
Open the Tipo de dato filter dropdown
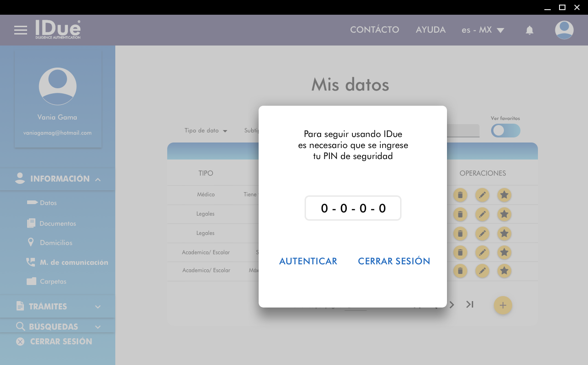pyautogui.click(x=206, y=131)
